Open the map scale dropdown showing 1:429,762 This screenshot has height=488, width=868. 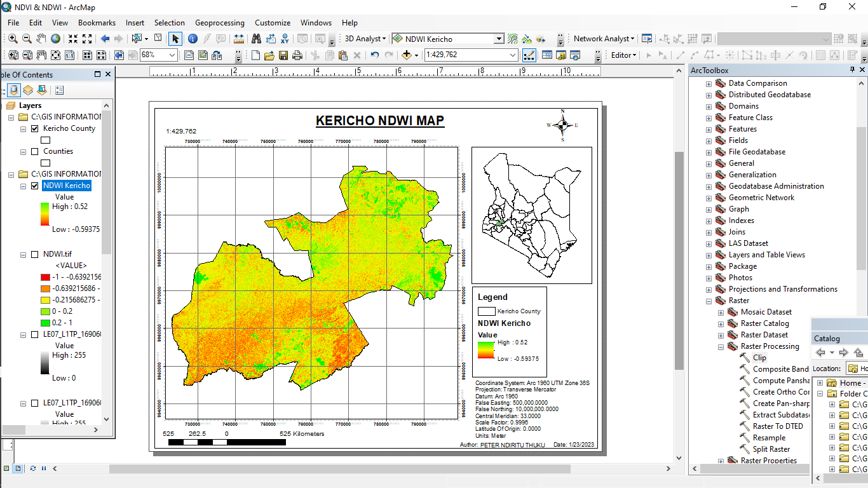(x=512, y=55)
